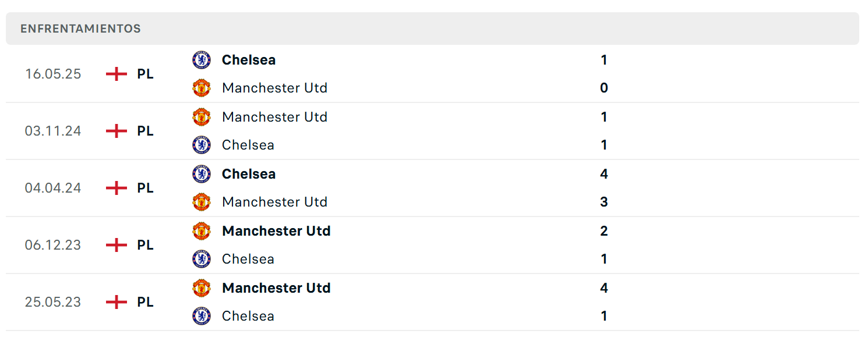Open the Manchester Utd name in the 04.04.24 match

point(274,202)
